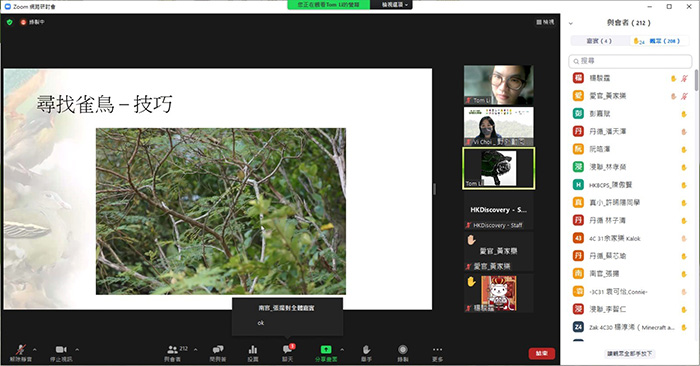Viewport: 700px width, 366px height.
Task: Click the green shield meeting info icon
Action: (x=9, y=22)
